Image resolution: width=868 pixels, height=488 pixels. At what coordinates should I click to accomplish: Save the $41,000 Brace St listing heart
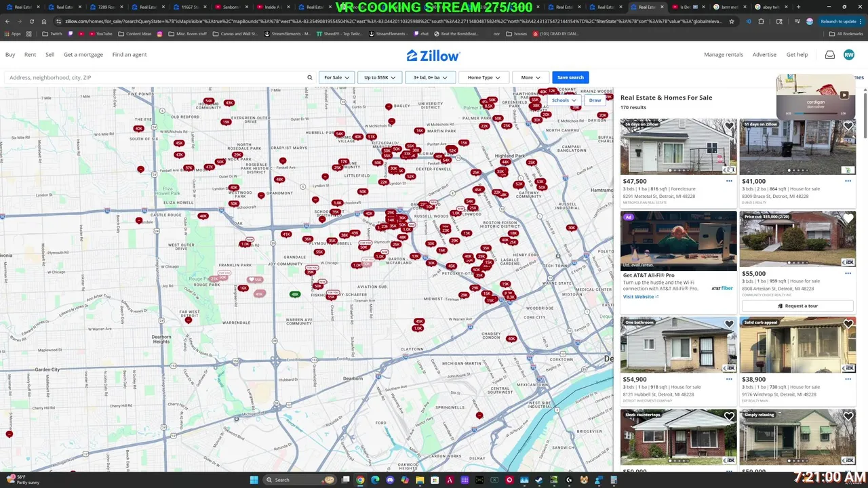pos(848,126)
